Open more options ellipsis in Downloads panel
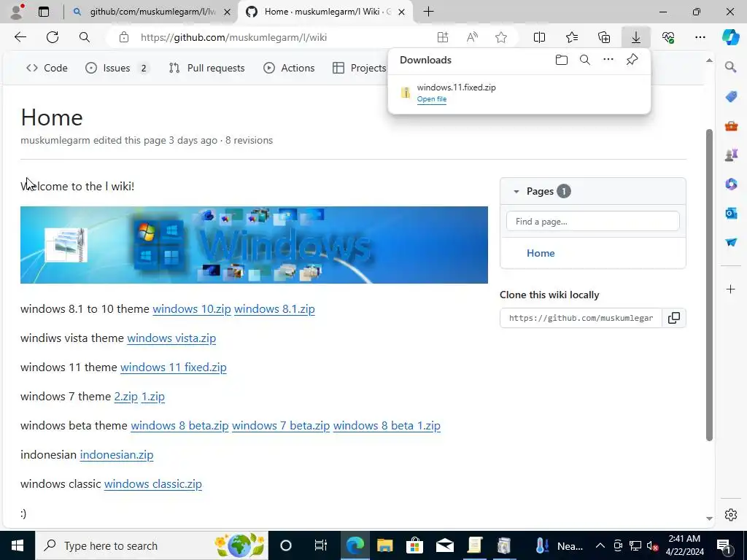 pos(608,60)
